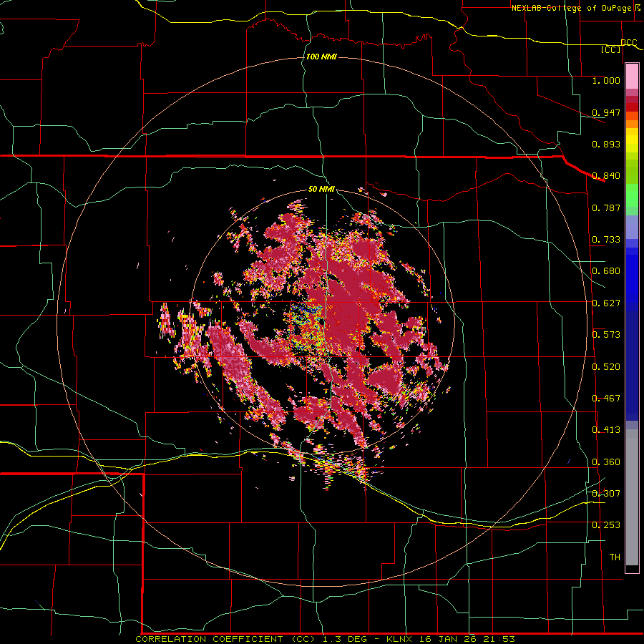Viewport: 644px width, 644px height.
Task: Select the 0.253 legend value
Action: tap(606, 525)
